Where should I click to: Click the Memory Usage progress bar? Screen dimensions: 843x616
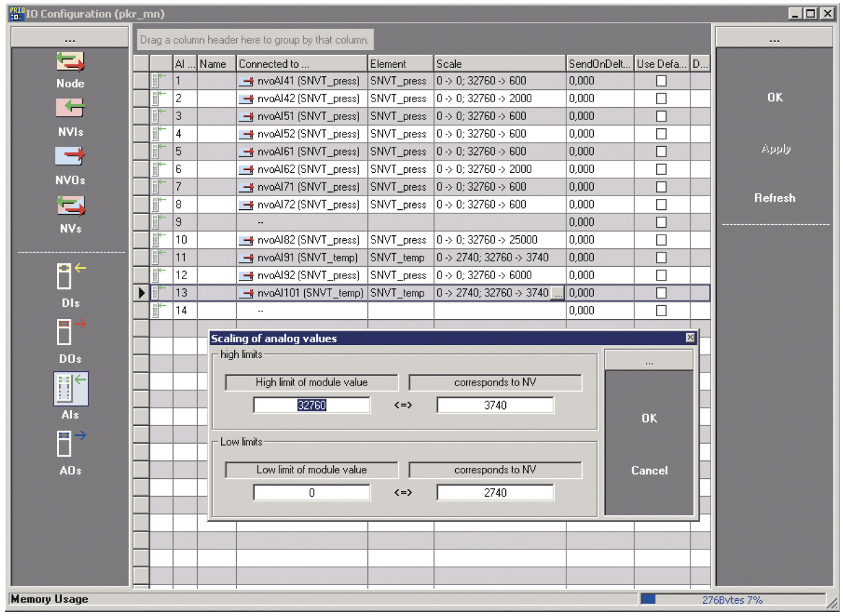[732, 600]
